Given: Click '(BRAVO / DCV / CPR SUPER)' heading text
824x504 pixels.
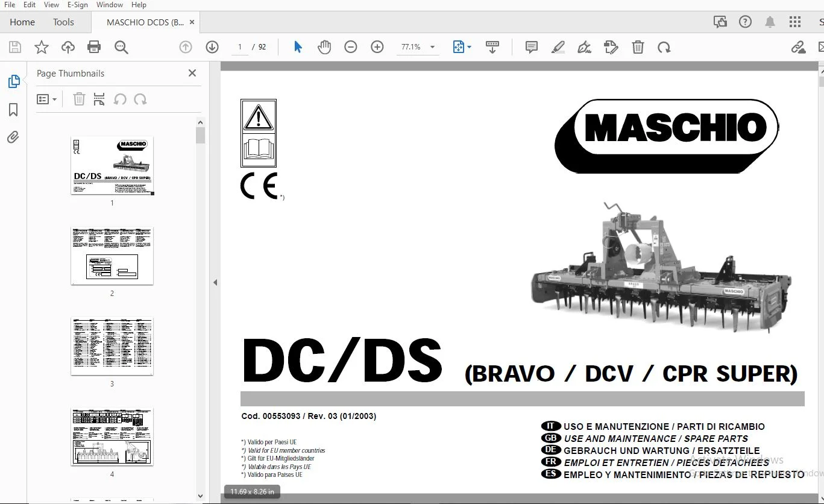Looking at the screenshot, I should pyautogui.click(x=631, y=374).
